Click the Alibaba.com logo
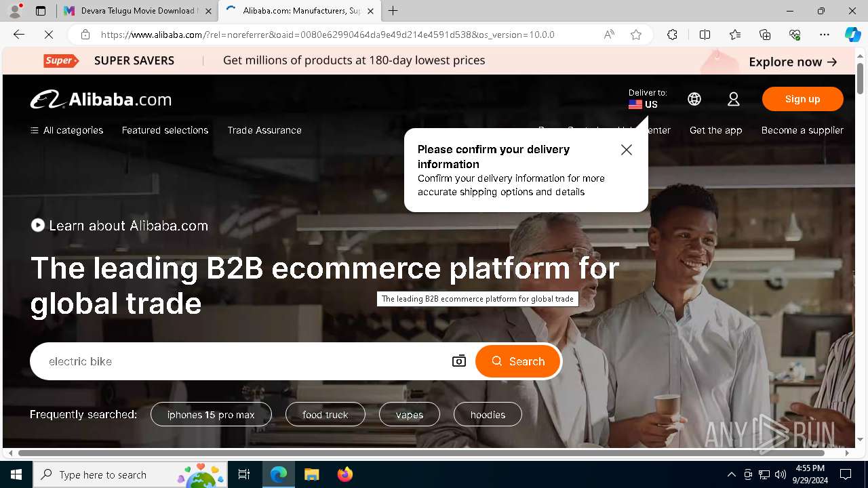The height and width of the screenshot is (488, 868). (x=101, y=100)
